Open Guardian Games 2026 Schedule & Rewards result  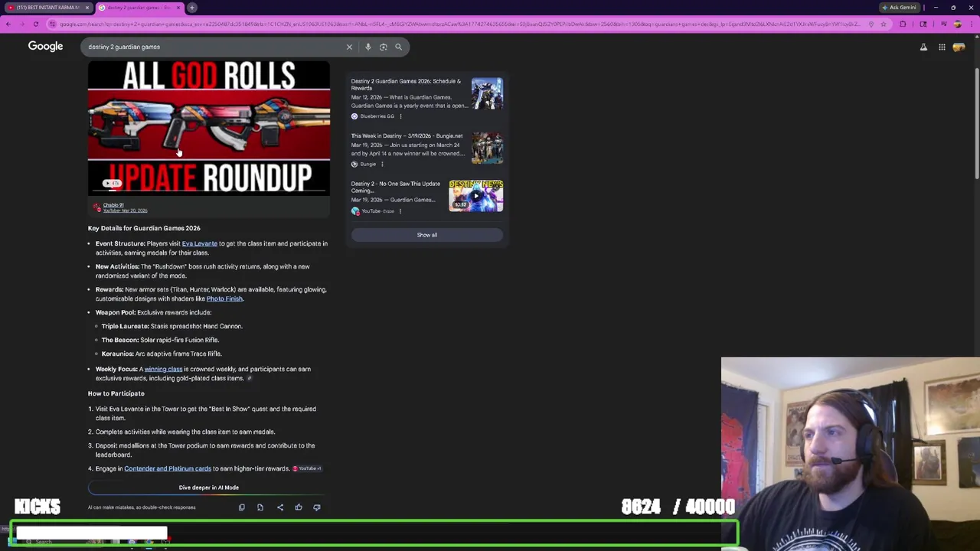coord(406,84)
